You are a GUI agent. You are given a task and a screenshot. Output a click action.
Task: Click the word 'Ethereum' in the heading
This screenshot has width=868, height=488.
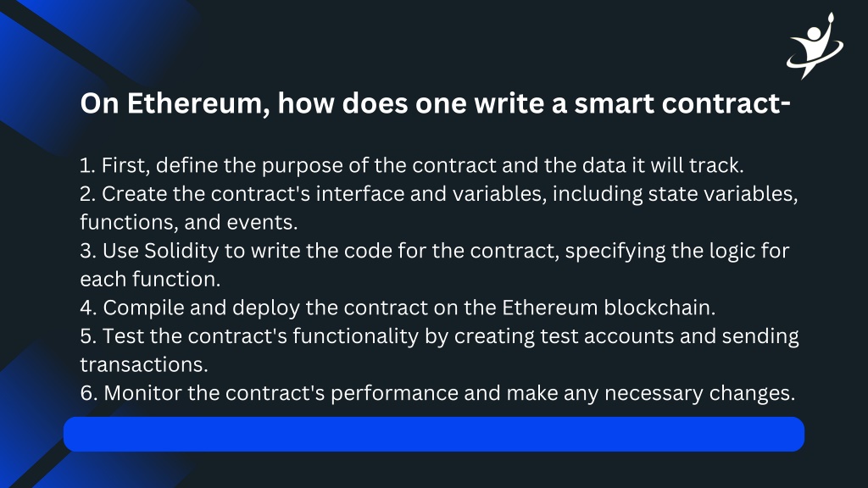(x=198, y=103)
